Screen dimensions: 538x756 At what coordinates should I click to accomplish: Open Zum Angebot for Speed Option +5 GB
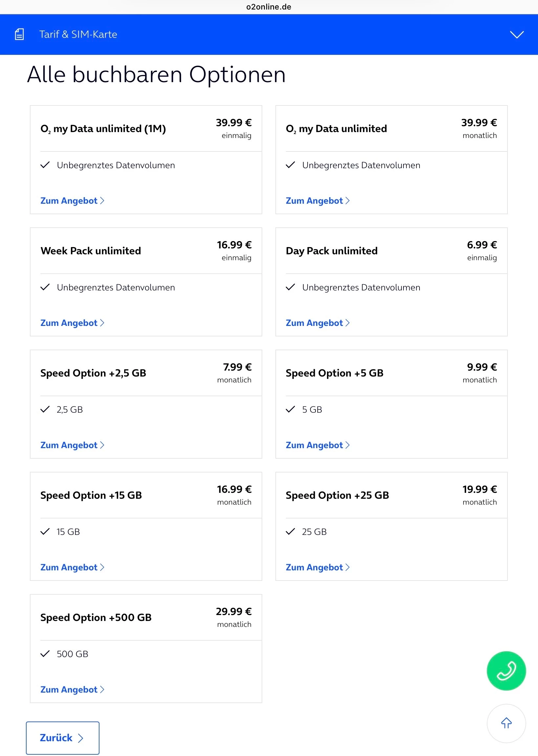317,445
